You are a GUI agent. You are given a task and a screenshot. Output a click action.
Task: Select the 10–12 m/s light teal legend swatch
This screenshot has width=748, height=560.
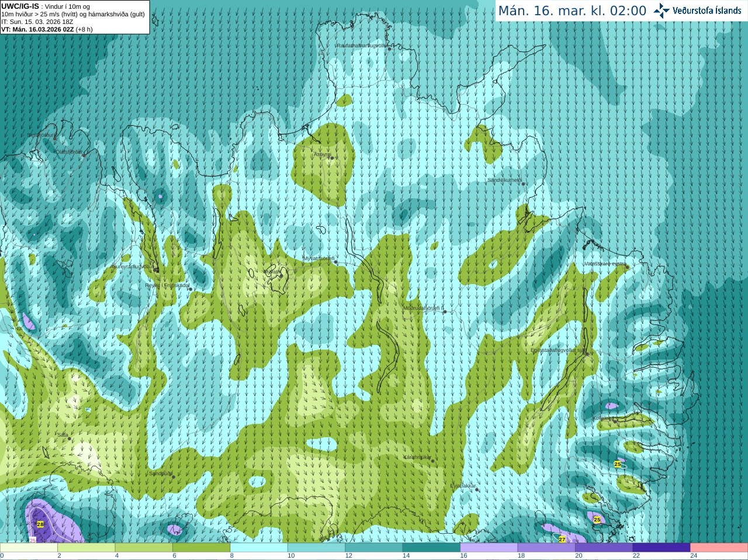pyautogui.click(x=317, y=548)
